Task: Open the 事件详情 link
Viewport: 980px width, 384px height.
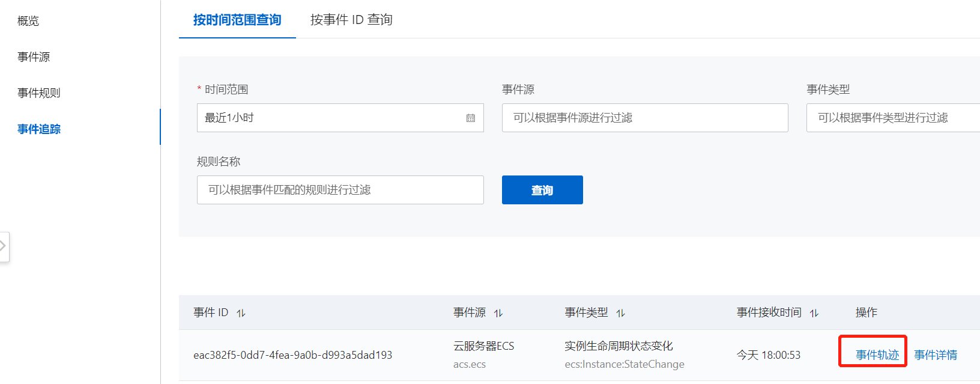Action: point(936,355)
